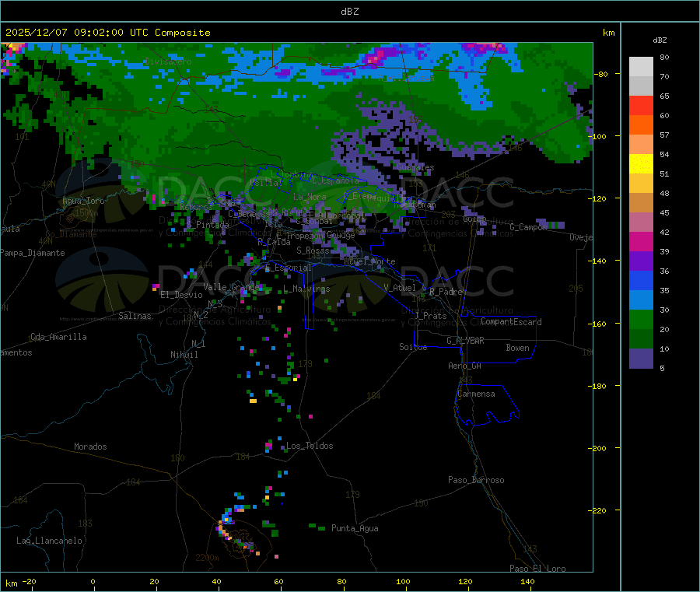Click the El_Desvio location label
700x592 pixels.
(x=181, y=295)
